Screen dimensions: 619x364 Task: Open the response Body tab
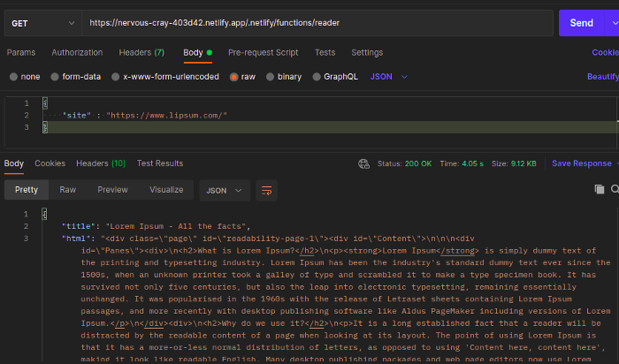[14, 163]
